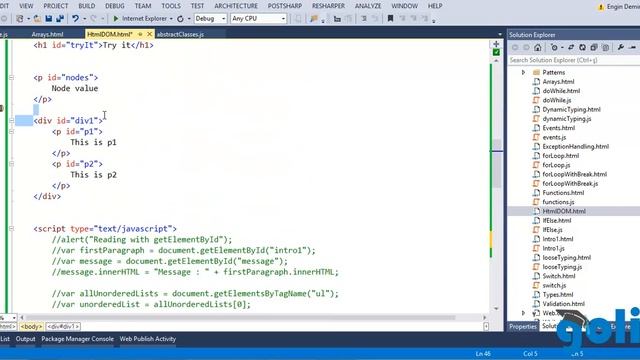Image resolution: width=640 pixels, height=360 pixels.
Task: Open file icon in toolbar
Action: coord(37,18)
